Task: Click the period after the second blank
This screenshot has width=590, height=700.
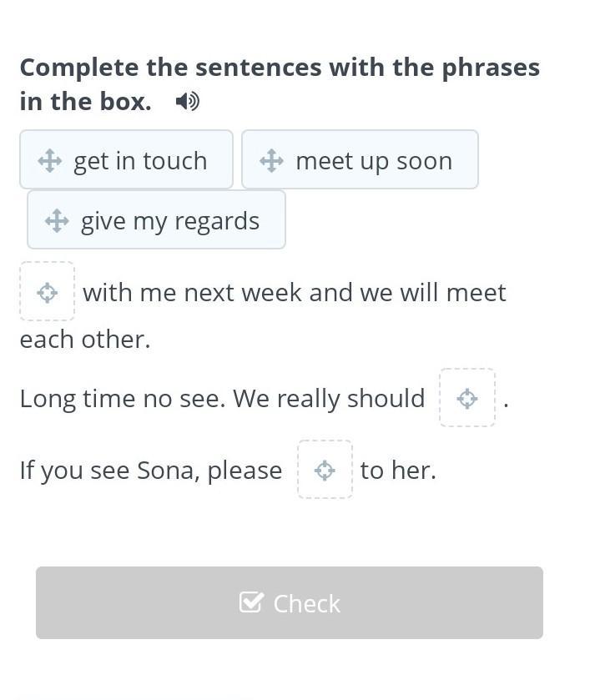Action: click(x=506, y=405)
